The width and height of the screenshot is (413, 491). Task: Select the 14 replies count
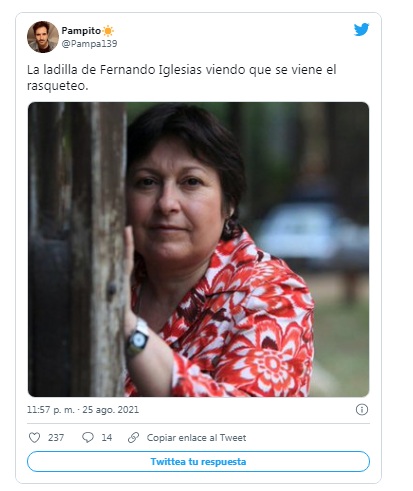(107, 437)
